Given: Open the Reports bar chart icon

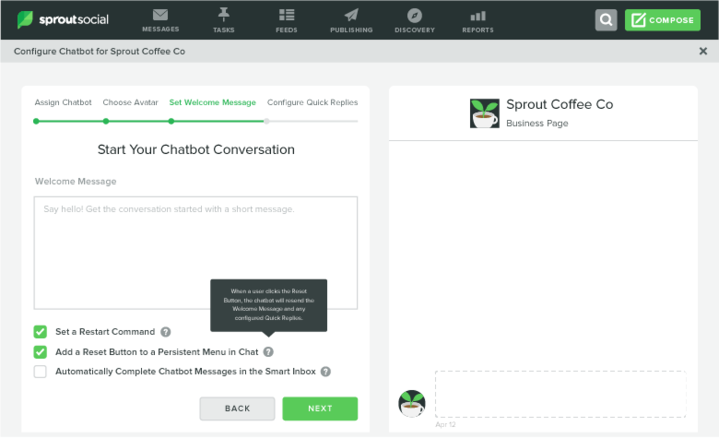Looking at the screenshot, I should coord(478,16).
